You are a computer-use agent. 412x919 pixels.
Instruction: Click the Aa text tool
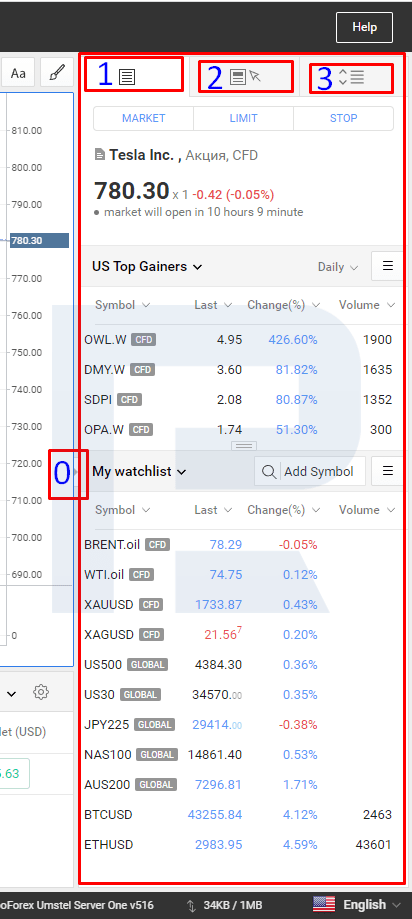tap(18, 74)
